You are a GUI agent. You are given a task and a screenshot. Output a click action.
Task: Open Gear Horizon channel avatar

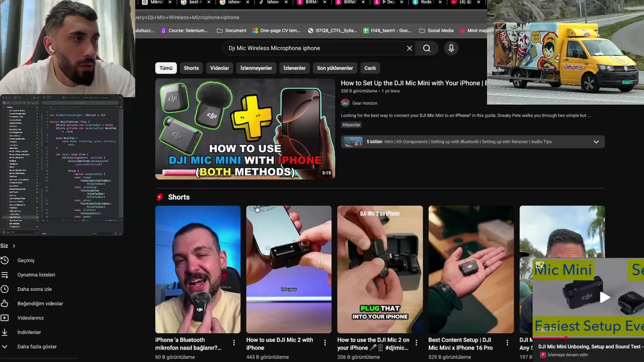[x=345, y=103]
